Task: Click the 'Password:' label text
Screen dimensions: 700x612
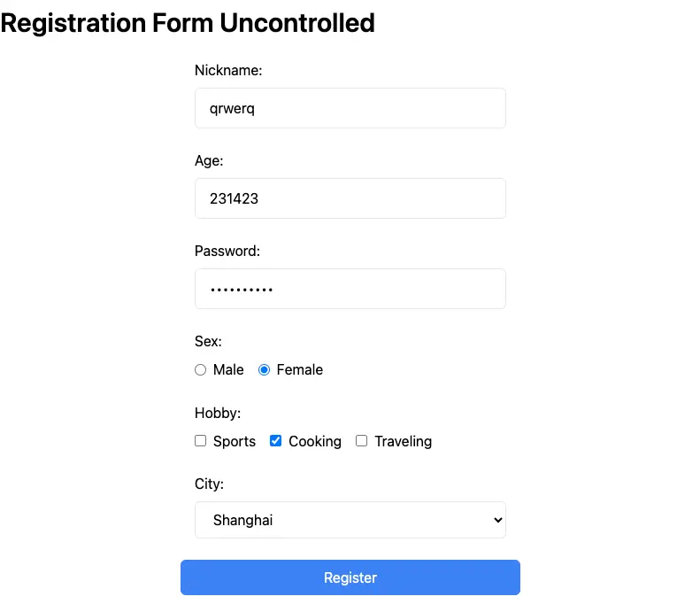Action: point(227,252)
